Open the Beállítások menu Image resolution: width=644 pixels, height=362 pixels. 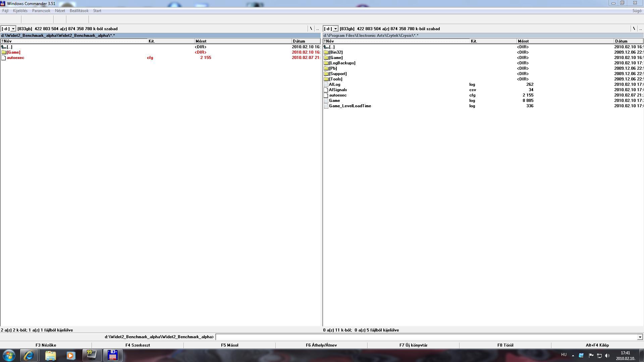pos(79,11)
